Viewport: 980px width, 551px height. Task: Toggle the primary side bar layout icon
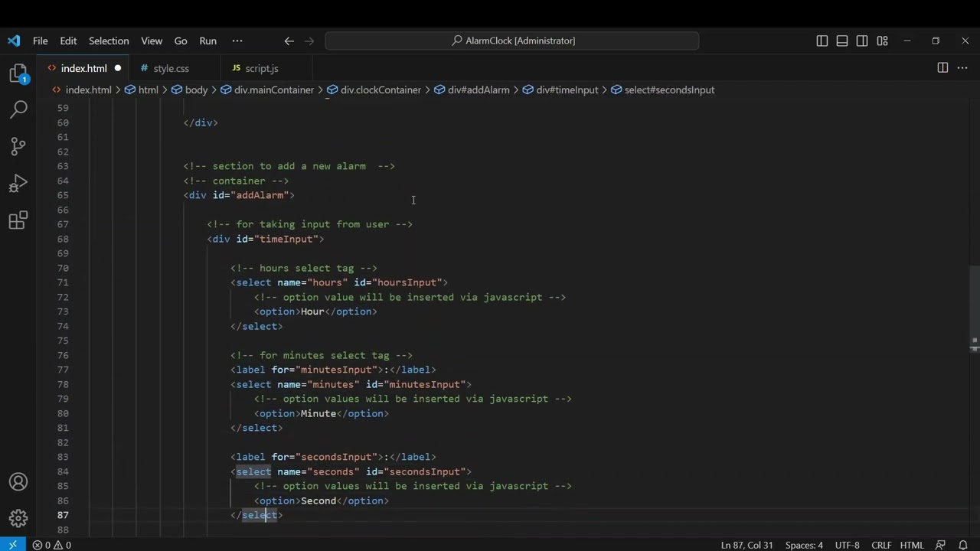pyautogui.click(x=822, y=41)
